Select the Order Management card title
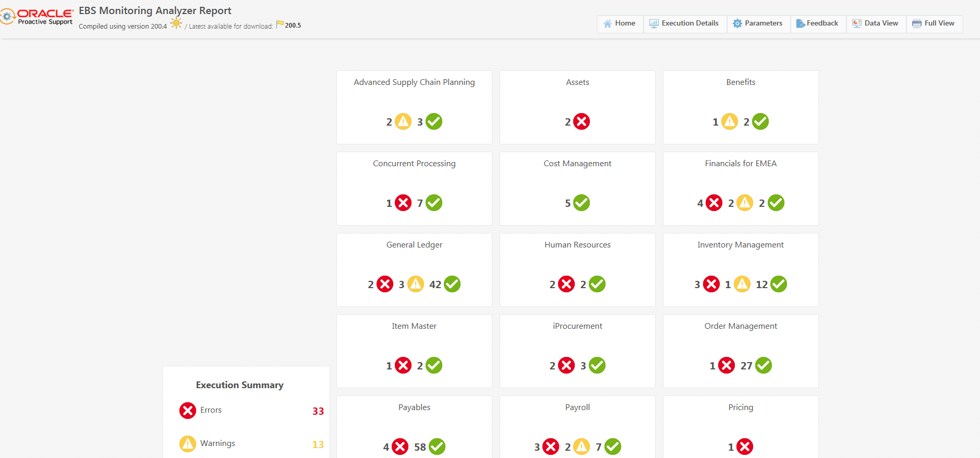980x458 pixels. coord(741,326)
